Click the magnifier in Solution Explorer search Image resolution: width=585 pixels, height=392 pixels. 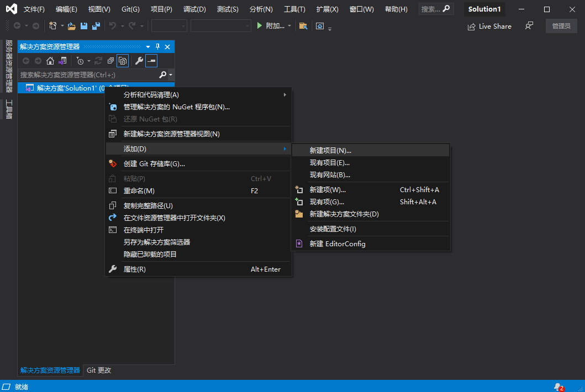coord(162,75)
